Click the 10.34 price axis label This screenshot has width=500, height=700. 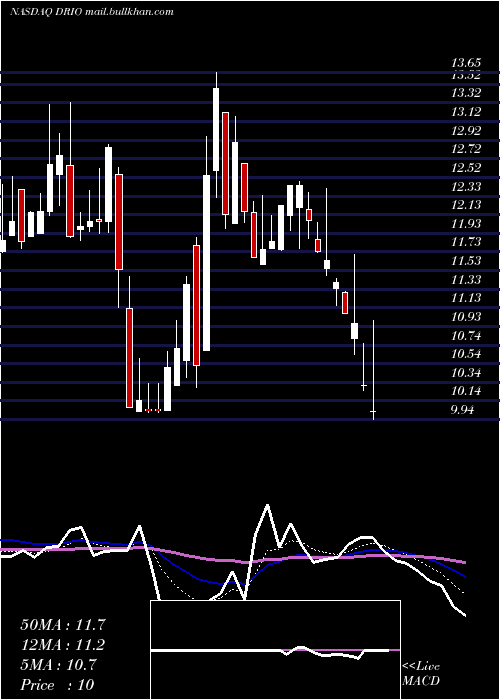466,373
